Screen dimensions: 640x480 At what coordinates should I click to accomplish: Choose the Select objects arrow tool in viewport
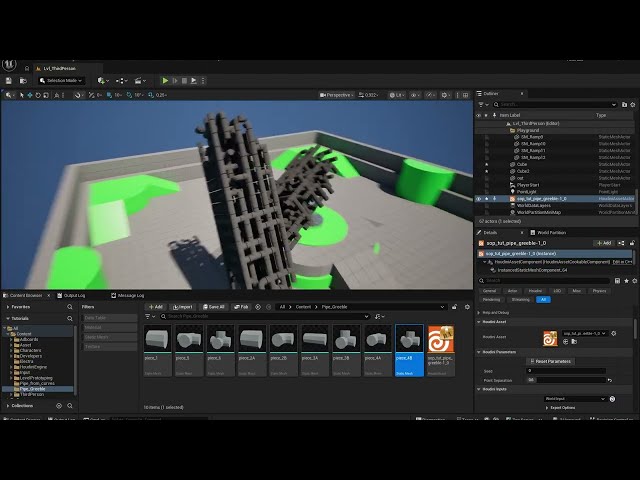[x=22, y=95]
